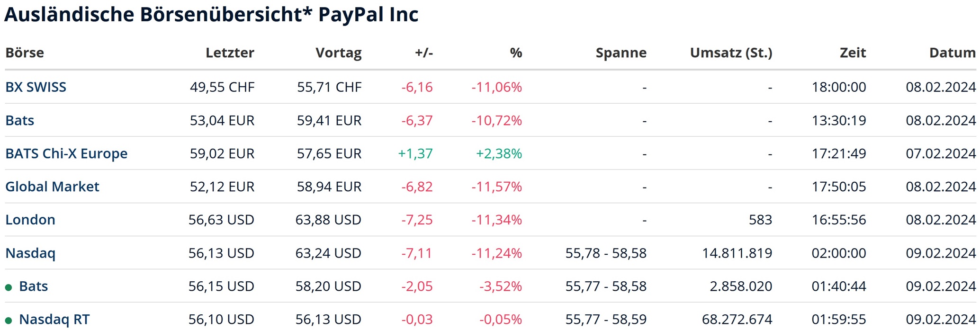980x330 pixels.
Task: Open the Global Market exchange link
Action: point(52,187)
